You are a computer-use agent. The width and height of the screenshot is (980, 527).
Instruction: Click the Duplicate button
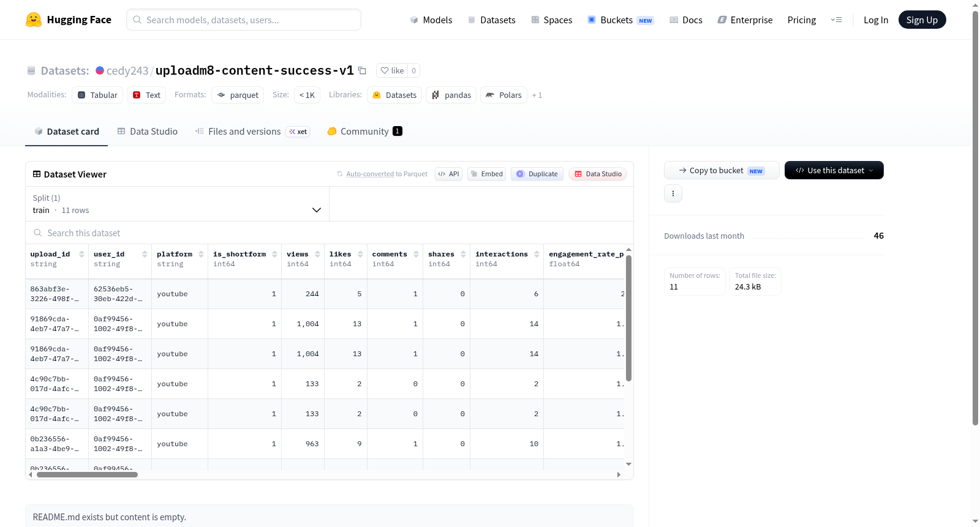point(537,174)
